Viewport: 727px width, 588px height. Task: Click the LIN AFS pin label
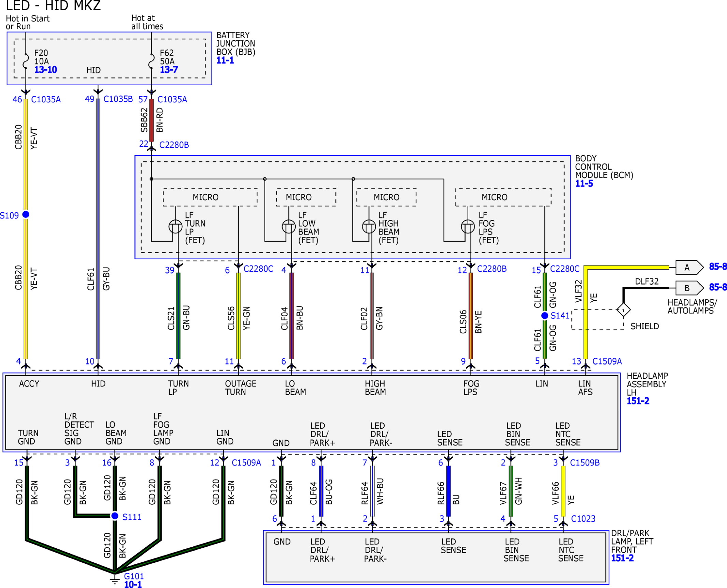[585, 388]
